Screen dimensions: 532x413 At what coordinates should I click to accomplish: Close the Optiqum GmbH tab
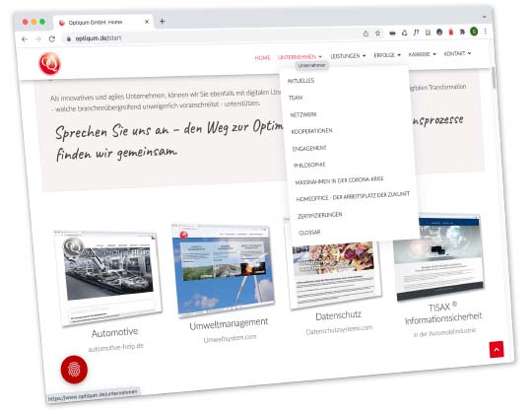tap(147, 22)
